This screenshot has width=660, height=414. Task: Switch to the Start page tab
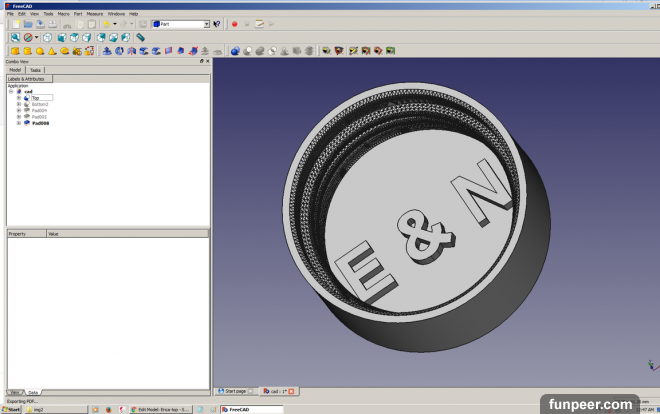pos(235,391)
